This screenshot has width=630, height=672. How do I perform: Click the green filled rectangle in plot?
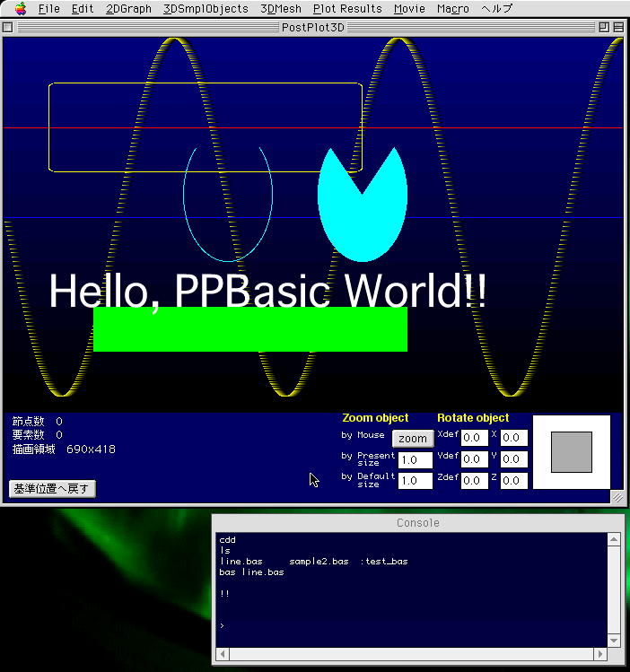click(250, 329)
